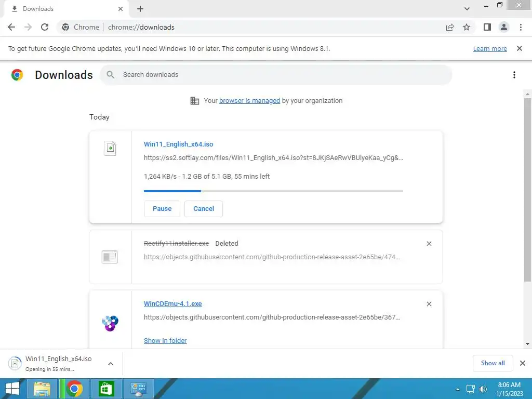Show hidden system tray icons
This screenshot has height=399, width=532.
tap(458, 389)
